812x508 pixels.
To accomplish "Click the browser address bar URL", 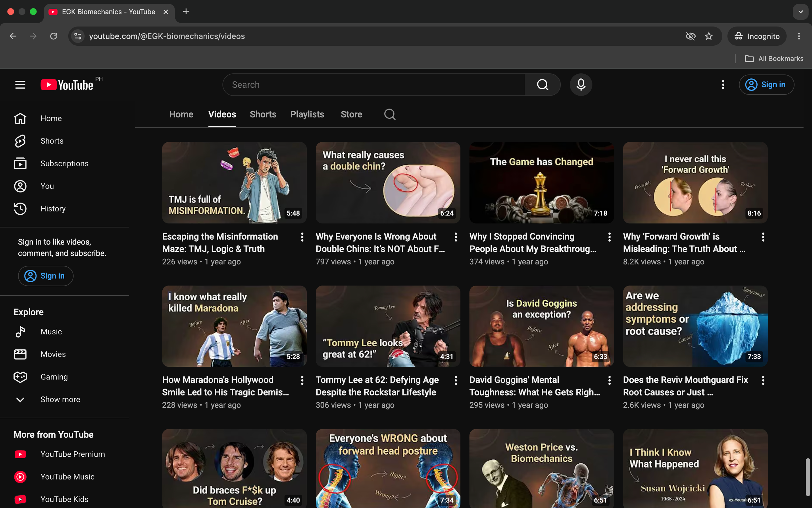I will 167,36.
